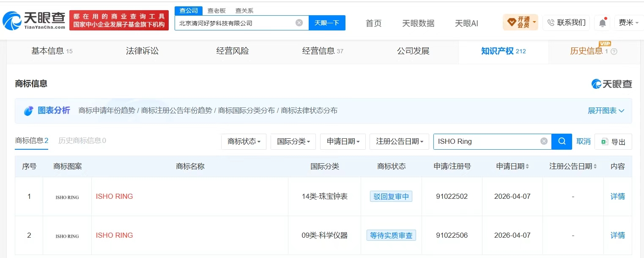Screen dimensions: 644x258
Task: Open the chart analysis icon
Action: coord(29,111)
